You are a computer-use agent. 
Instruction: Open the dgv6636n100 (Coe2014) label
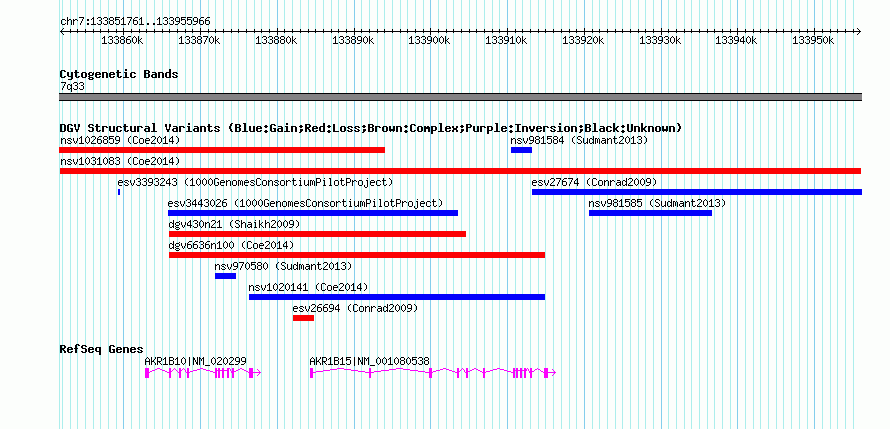coord(231,245)
